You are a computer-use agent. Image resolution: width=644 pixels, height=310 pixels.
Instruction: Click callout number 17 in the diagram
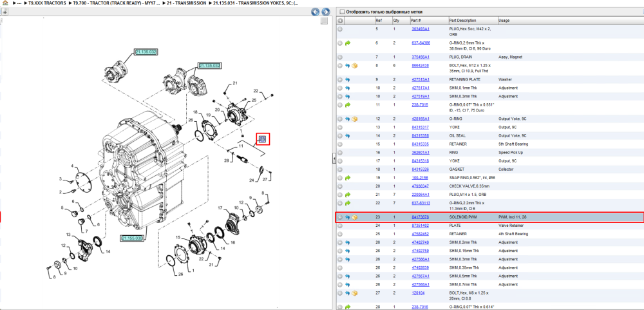tap(220, 208)
